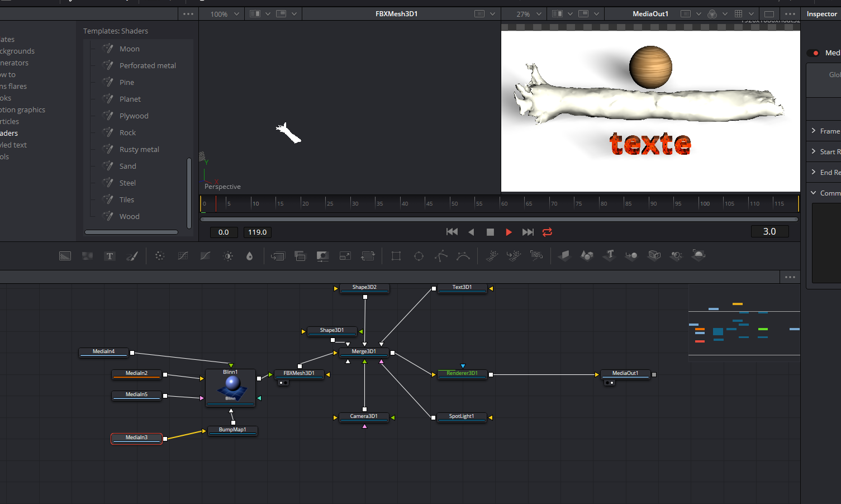Add a Resize node from the toolbar

click(345, 256)
